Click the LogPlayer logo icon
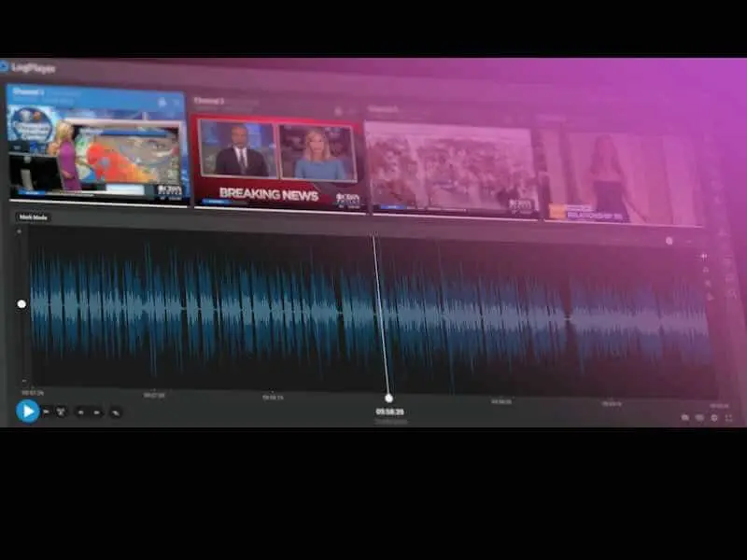Image resolution: width=747 pixels, height=560 pixels. (x=5, y=66)
